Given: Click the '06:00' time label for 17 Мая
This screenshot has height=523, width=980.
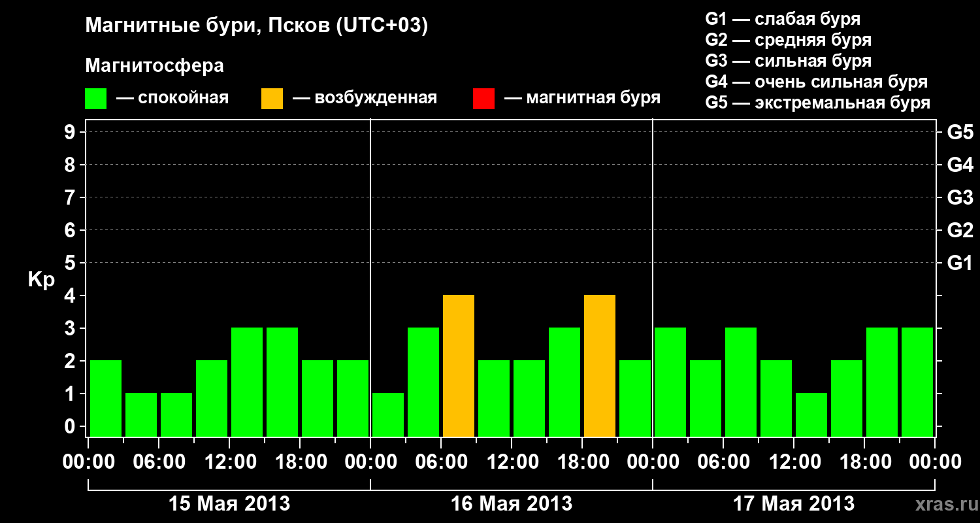Looking at the screenshot, I should tap(723, 462).
